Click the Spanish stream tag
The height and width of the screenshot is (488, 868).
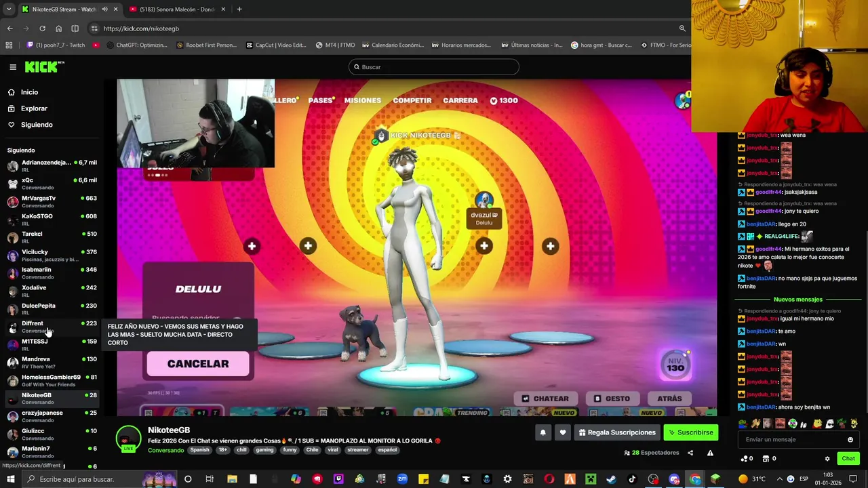(x=199, y=450)
